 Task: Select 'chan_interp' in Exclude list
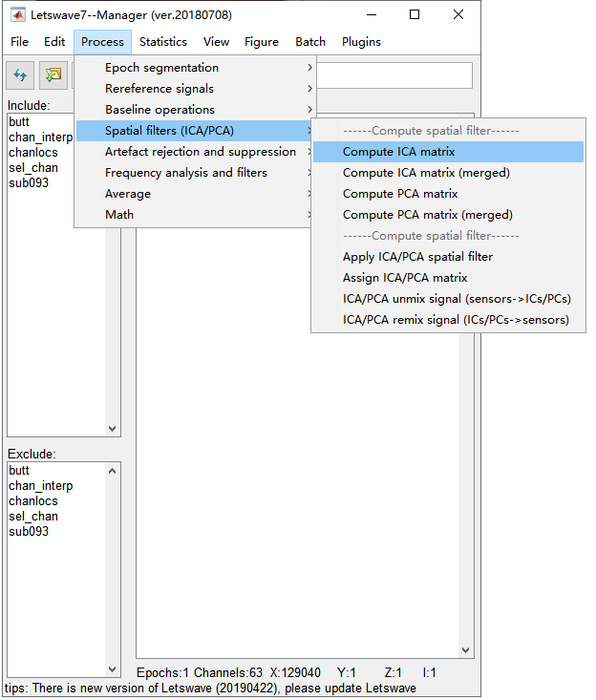tap(41, 486)
